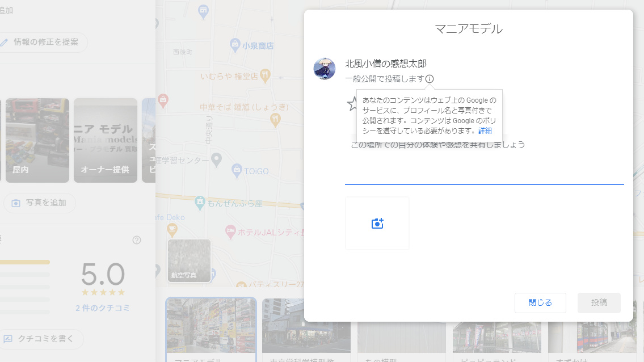
Task: Select the TOiGO map marker
Action: coord(236,170)
